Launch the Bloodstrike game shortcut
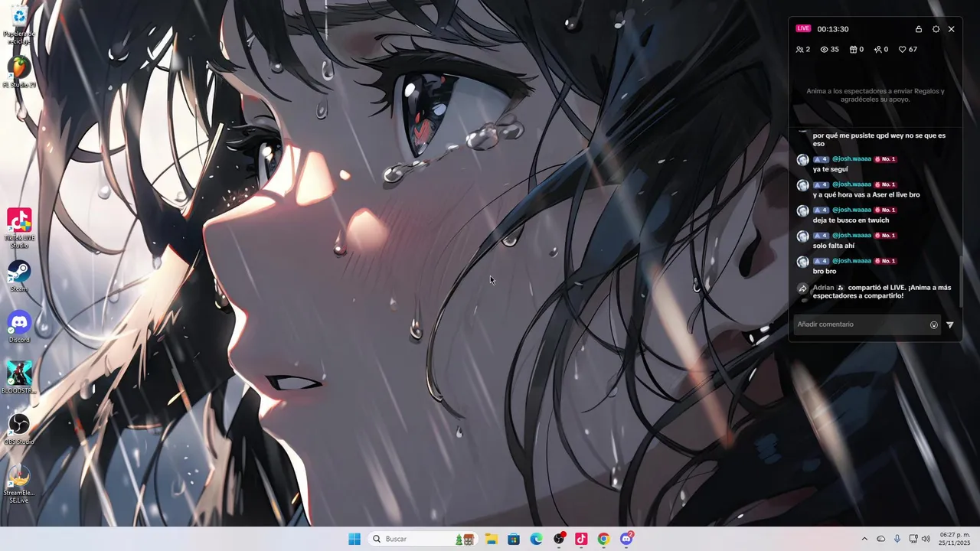 pyautogui.click(x=19, y=378)
